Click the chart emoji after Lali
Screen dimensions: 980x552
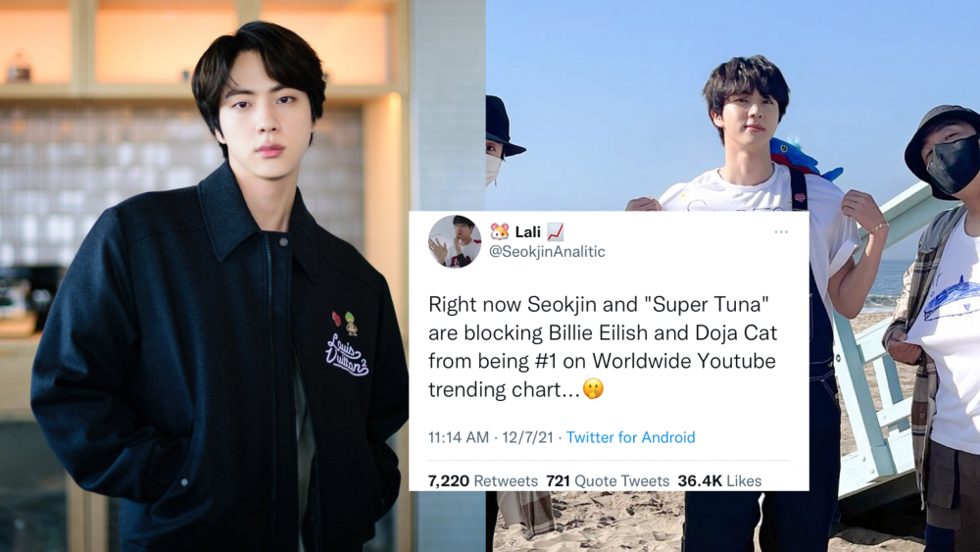tap(555, 232)
